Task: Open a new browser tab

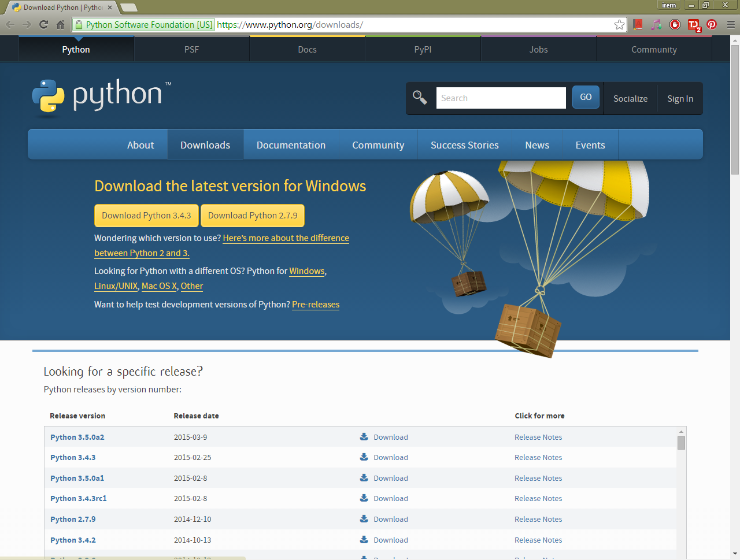Action: (x=128, y=8)
